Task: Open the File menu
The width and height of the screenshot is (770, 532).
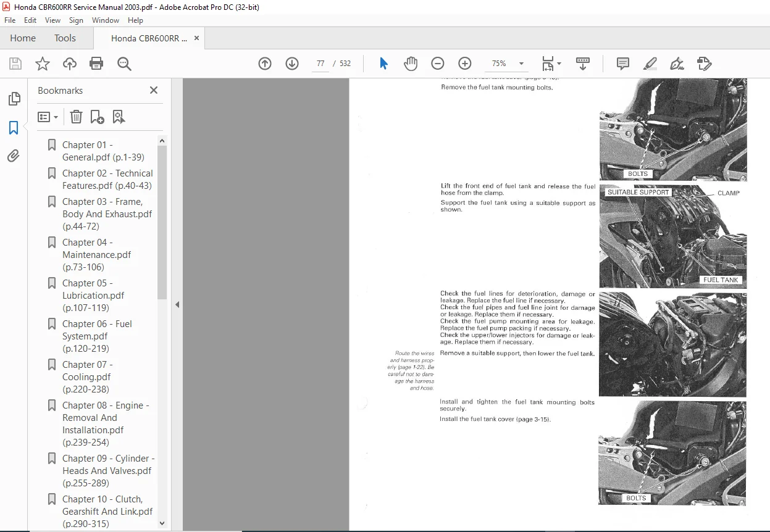Action: (x=10, y=20)
